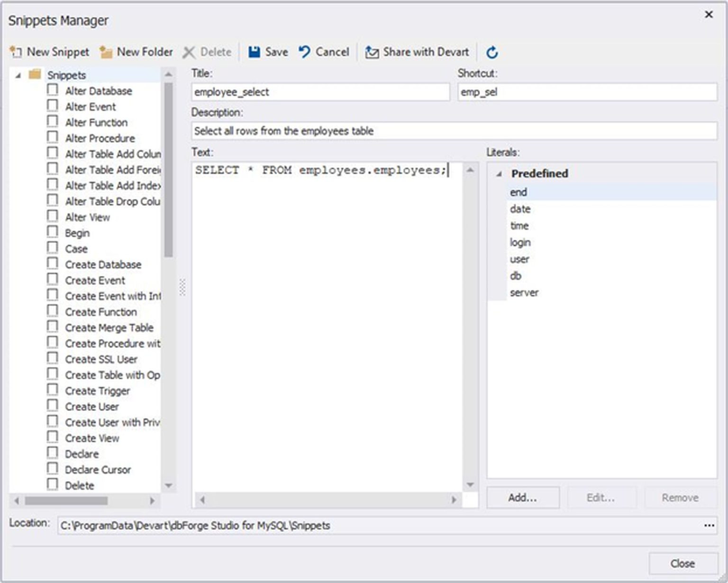Enable the Create View checkbox
This screenshot has height=583, width=728.
[x=52, y=437]
